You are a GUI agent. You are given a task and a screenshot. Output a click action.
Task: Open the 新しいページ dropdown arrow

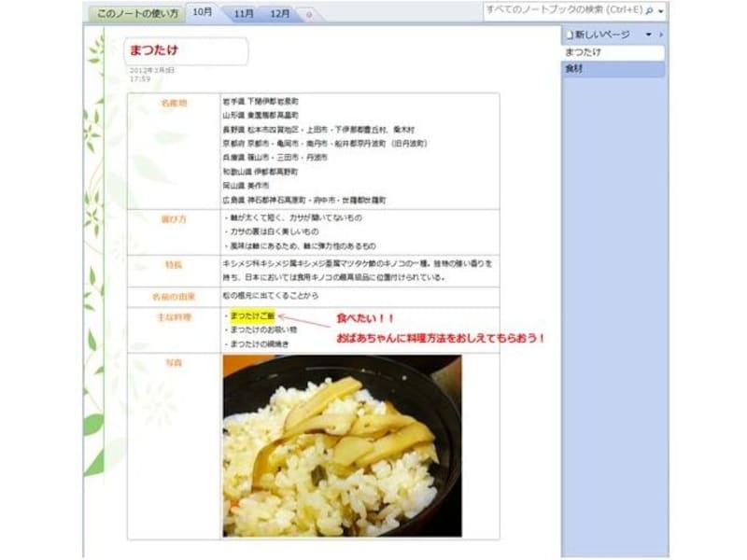tap(648, 34)
